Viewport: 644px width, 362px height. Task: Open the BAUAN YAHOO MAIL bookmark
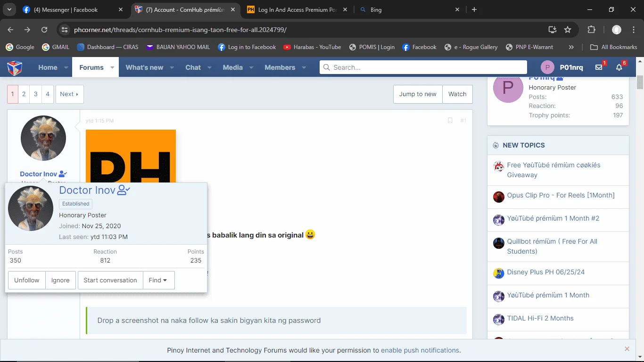(178, 47)
